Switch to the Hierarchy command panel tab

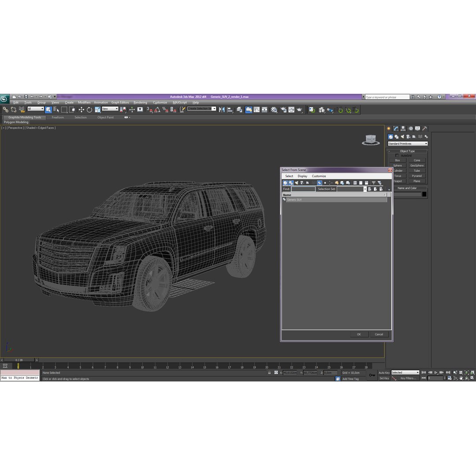403,129
